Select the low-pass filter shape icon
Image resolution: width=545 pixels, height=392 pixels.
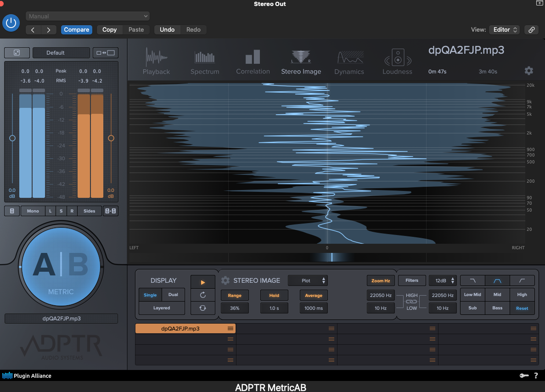pos(473,280)
